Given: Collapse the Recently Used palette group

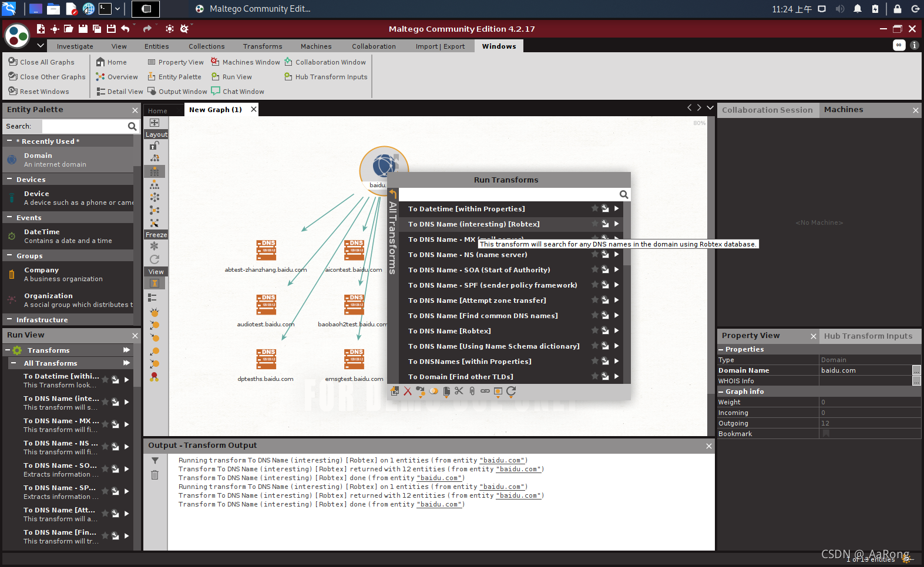Looking at the screenshot, I should click(9, 141).
